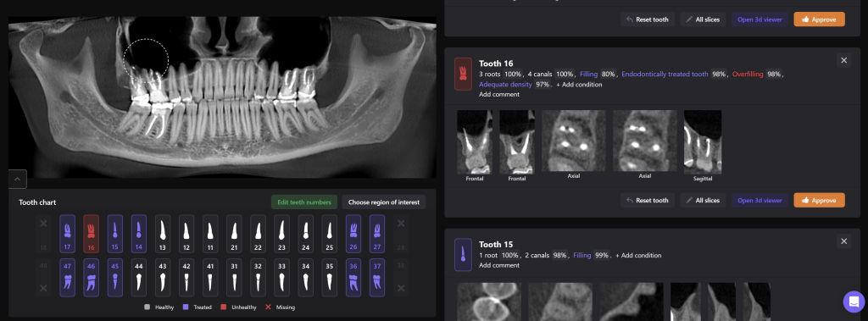
Task: Select tooth 26 icon in tooth chart
Action: click(353, 234)
